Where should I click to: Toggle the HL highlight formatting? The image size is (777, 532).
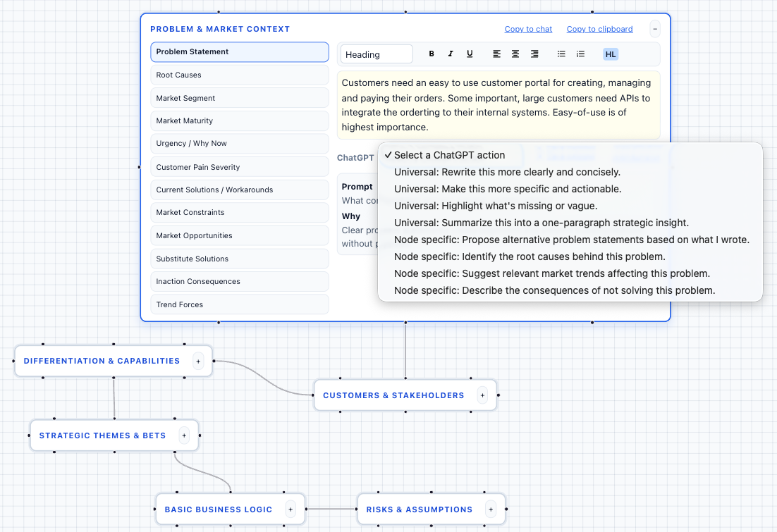(x=610, y=54)
